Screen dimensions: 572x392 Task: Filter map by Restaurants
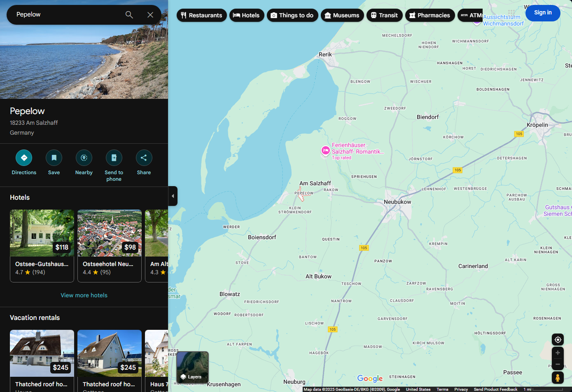[202, 15]
